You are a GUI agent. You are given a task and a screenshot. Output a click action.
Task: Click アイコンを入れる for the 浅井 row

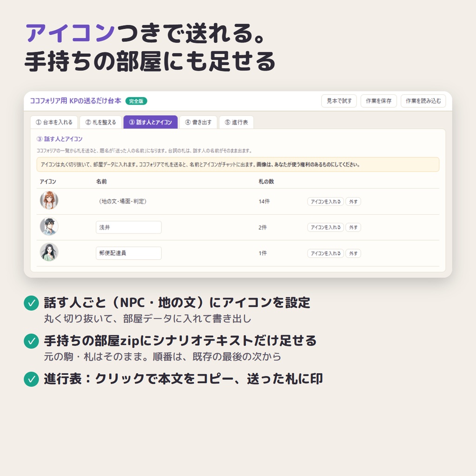pyautogui.click(x=325, y=227)
